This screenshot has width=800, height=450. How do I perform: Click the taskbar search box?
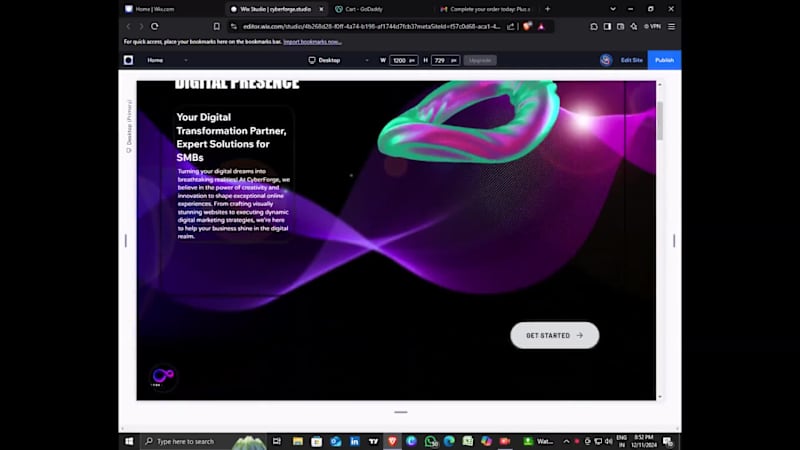(x=203, y=441)
